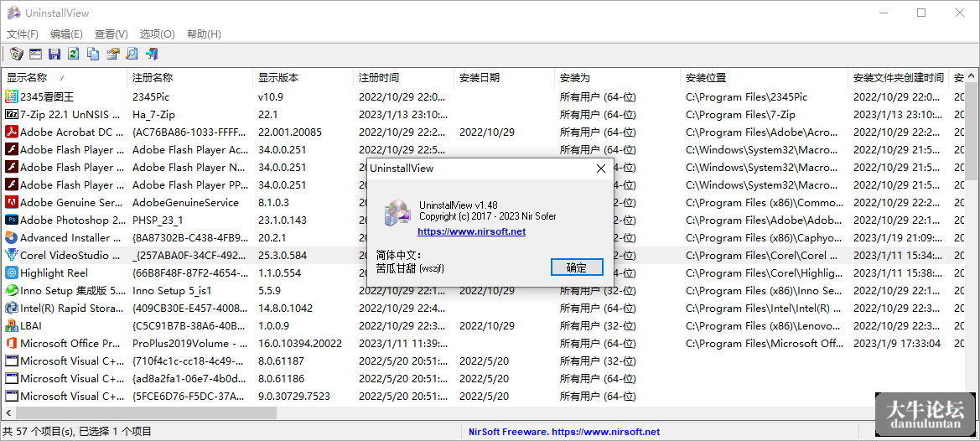Click the horizontal scrollbar left arrow

point(8,412)
